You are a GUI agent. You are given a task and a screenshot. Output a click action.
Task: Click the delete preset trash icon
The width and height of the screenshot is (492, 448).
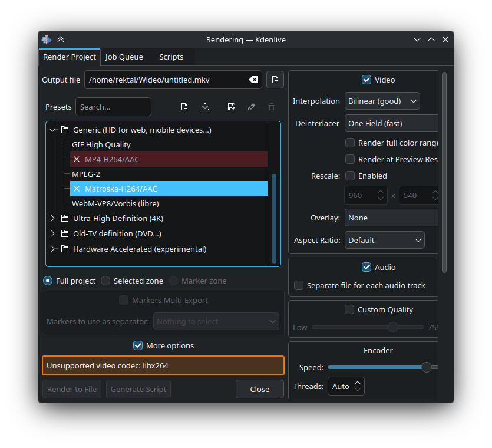tap(272, 107)
